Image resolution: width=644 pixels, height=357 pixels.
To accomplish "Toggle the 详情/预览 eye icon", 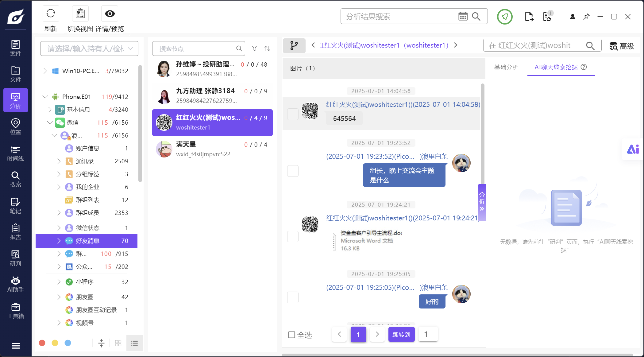I will coord(110,14).
